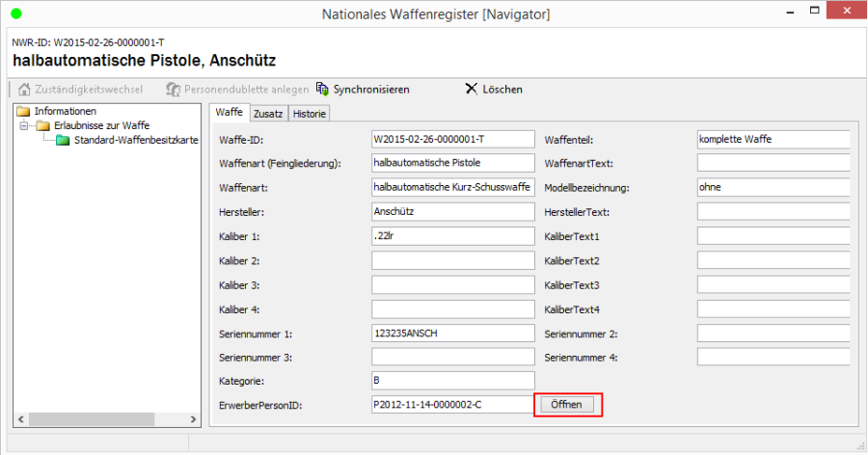Click the Löschen X icon

click(471, 89)
